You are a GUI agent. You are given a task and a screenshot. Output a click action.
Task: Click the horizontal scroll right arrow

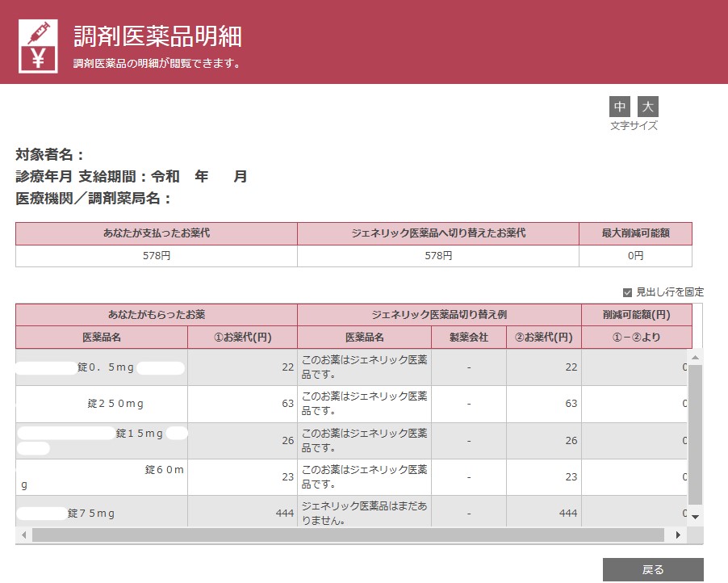(x=678, y=535)
